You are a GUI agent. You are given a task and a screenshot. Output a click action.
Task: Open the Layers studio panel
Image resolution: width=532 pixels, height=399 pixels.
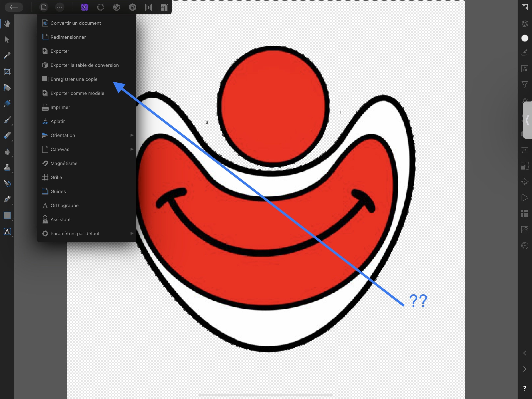coord(525,23)
